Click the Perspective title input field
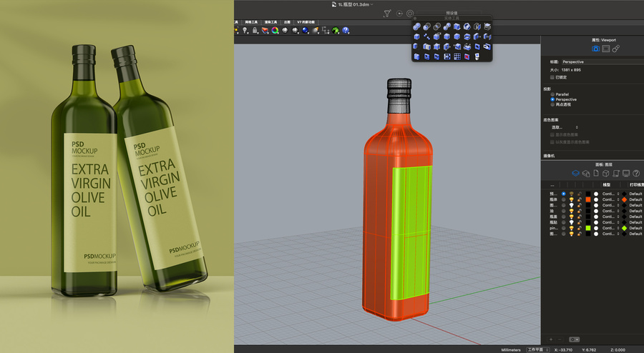The width and height of the screenshot is (644, 353). [602, 62]
